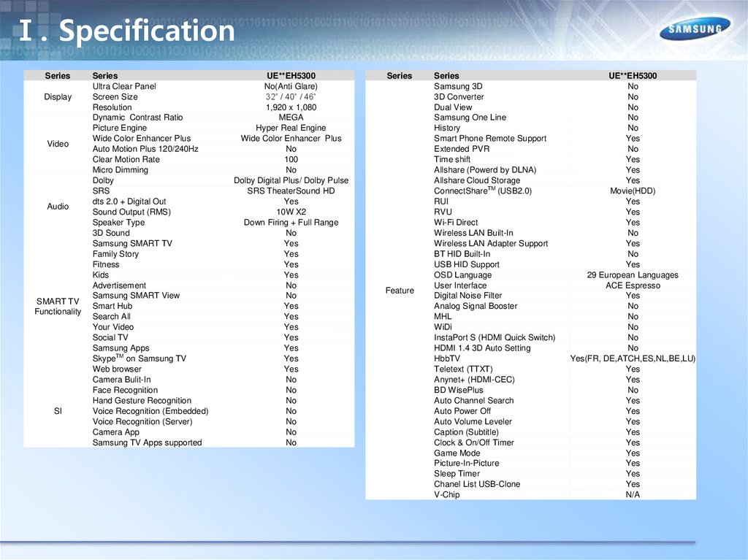Click the 'N/A' value for V-Chip
748x560 pixels.
[x=633, y=494]
